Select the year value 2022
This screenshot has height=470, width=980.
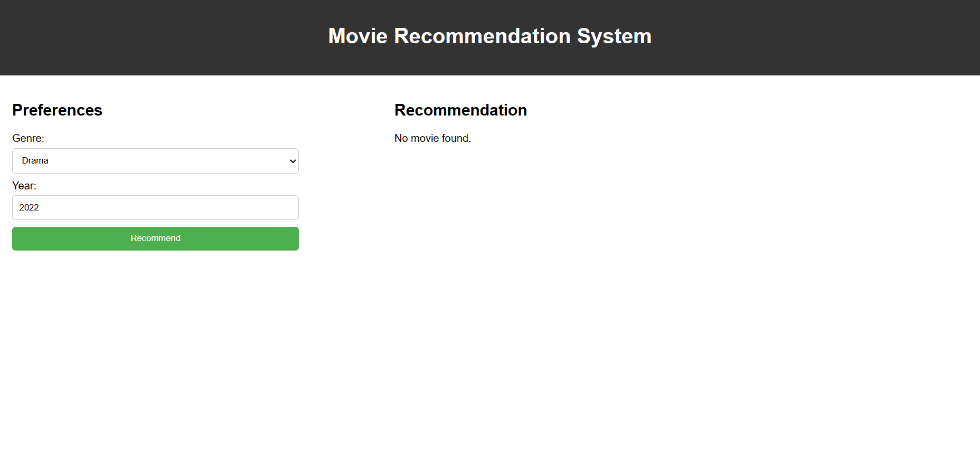pyautogui.click(x=29, y=207)
